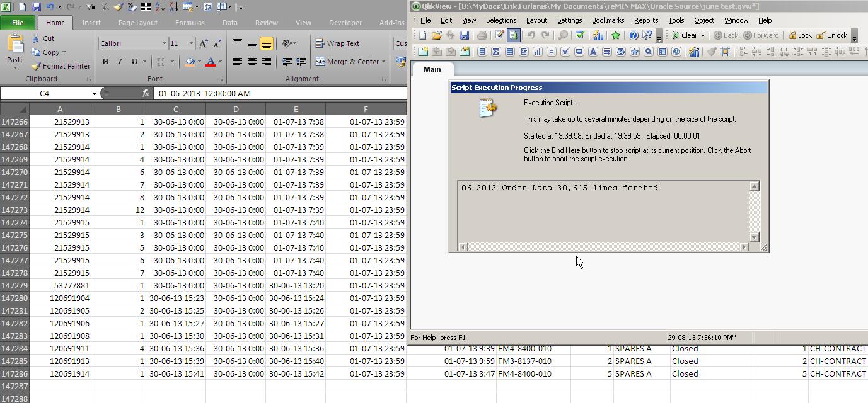Open QlikView Selections menu
This screenshot has height=403, width=868.
(501, 20)
